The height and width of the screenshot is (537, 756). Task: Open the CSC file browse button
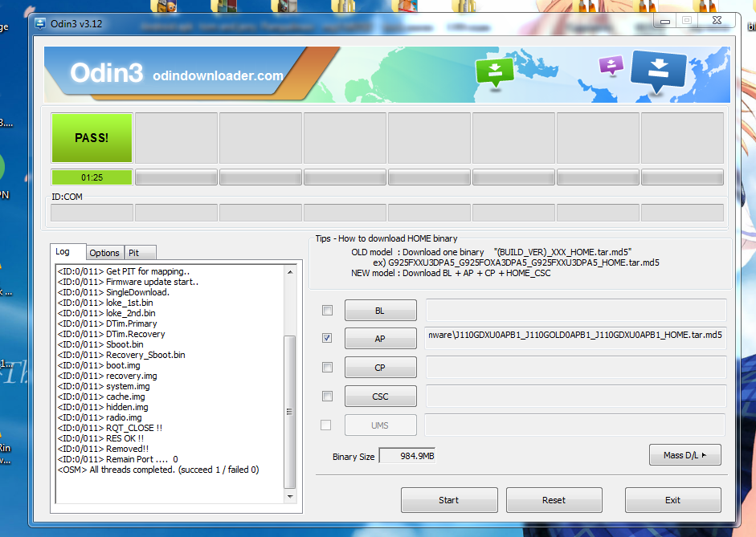(x=381, y=397)
